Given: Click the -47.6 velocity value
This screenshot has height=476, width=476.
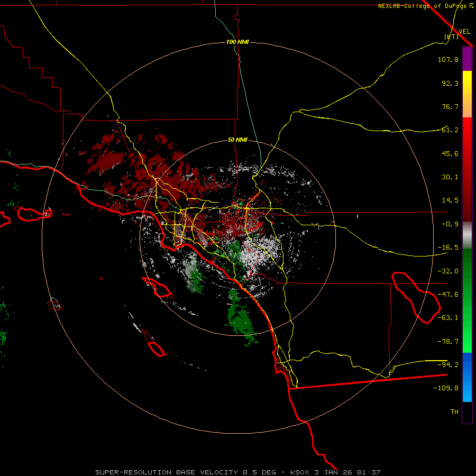Looking at the screenshot, I should click(448, 295).
